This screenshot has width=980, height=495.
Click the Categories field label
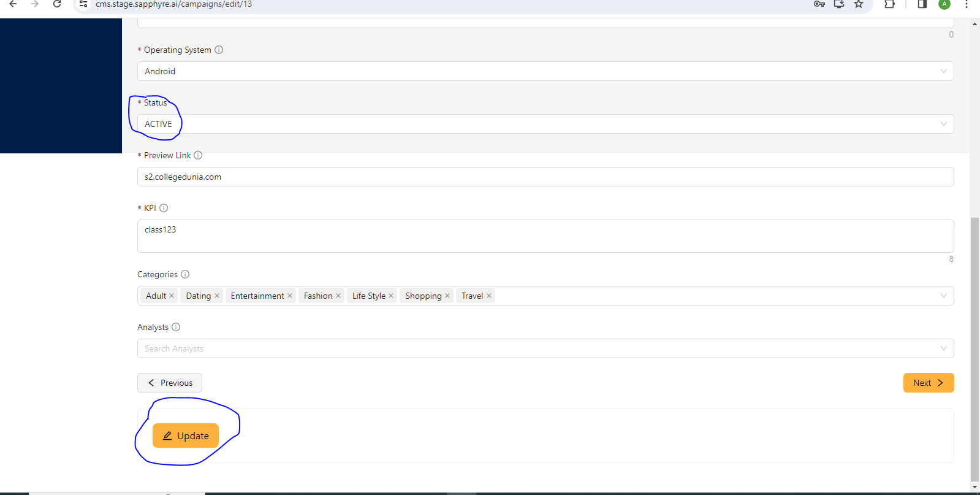(x=158, y=274)
